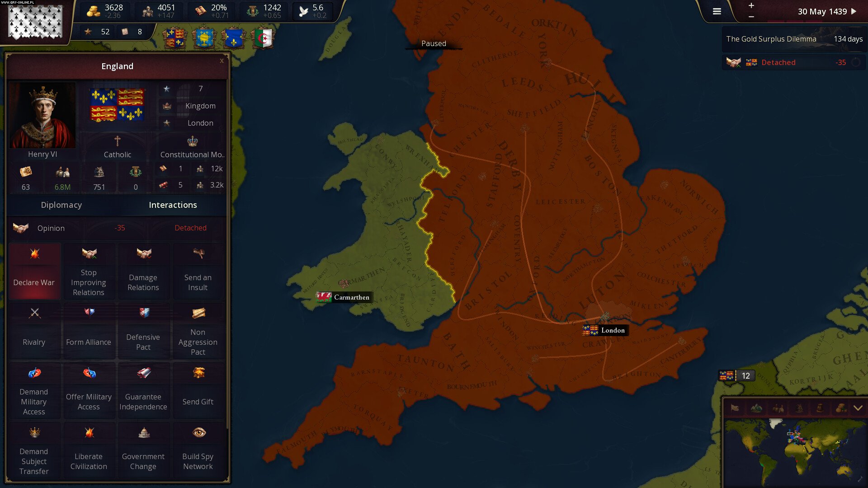Expand the minimap map mode list chevron
Screen dimensions: 868x488
858,408
